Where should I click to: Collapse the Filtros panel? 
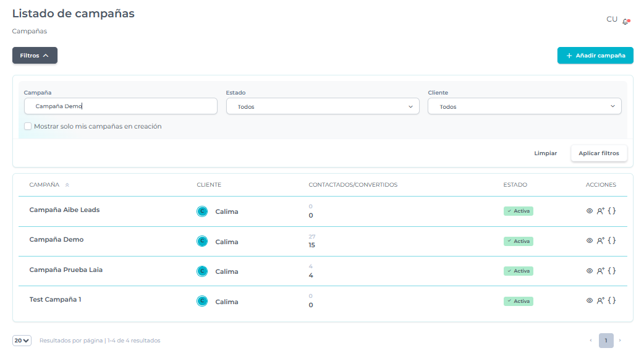(x=35, y=56)
